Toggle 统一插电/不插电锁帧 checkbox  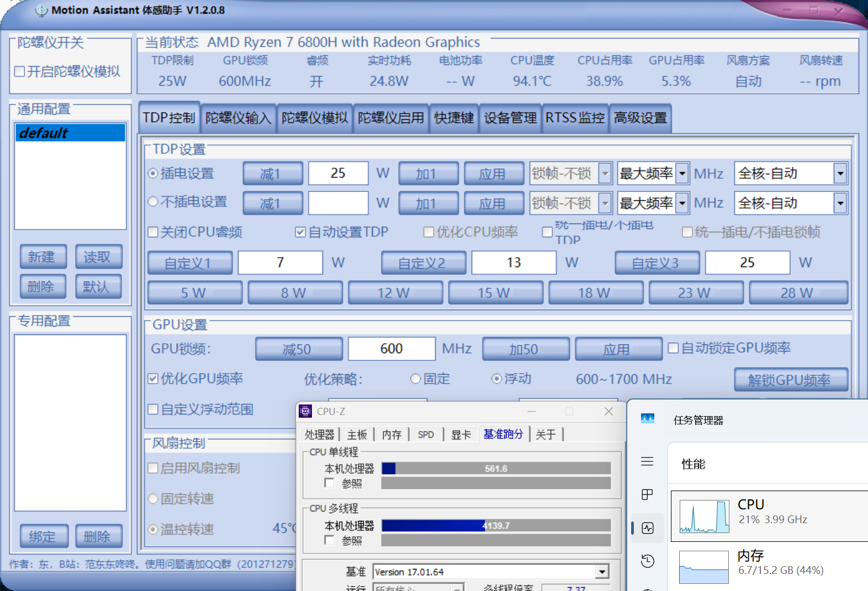point(687,232)
